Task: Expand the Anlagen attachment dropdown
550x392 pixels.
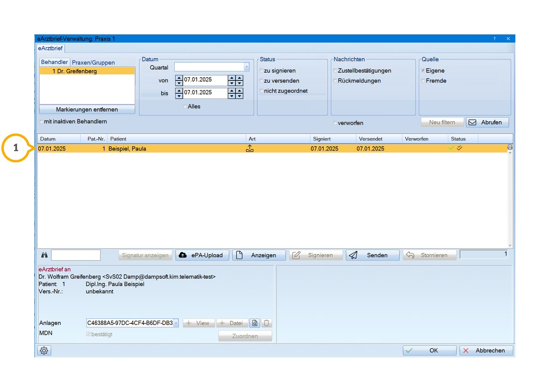Action: (176, 323)
